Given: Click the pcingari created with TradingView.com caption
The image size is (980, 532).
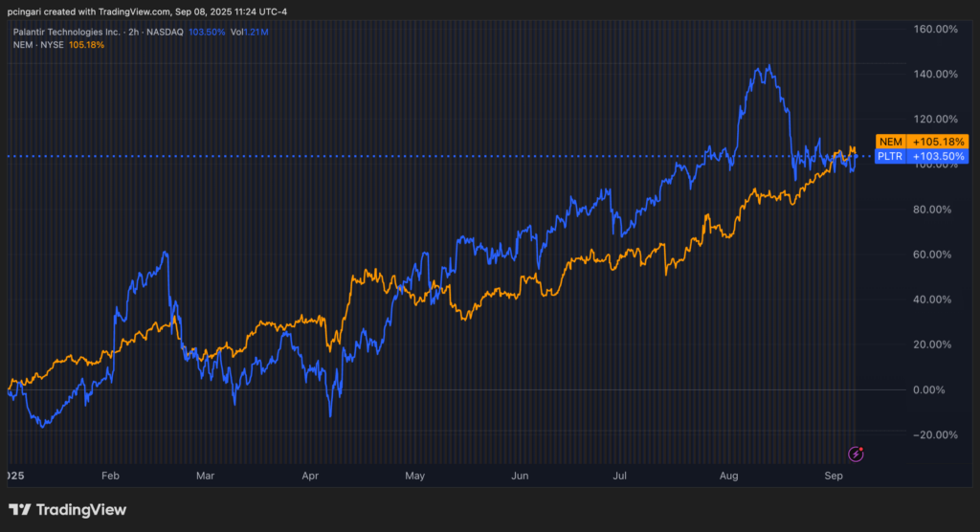Looking at the screenshot, I should click(x=147, y=11).
